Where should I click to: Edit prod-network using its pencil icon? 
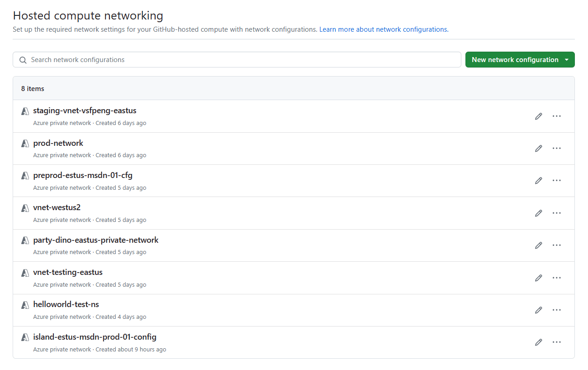click(x=538, y=148)
